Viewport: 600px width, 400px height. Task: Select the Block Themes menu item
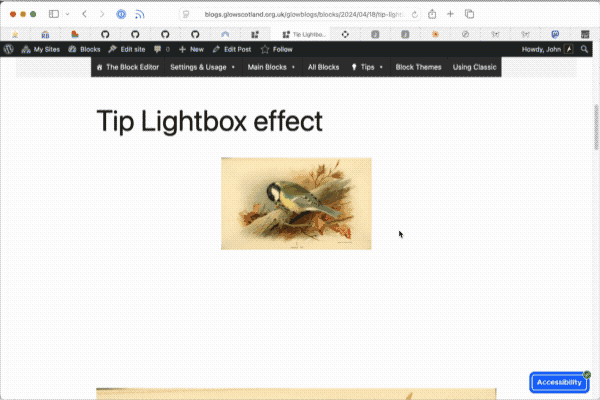418,67
